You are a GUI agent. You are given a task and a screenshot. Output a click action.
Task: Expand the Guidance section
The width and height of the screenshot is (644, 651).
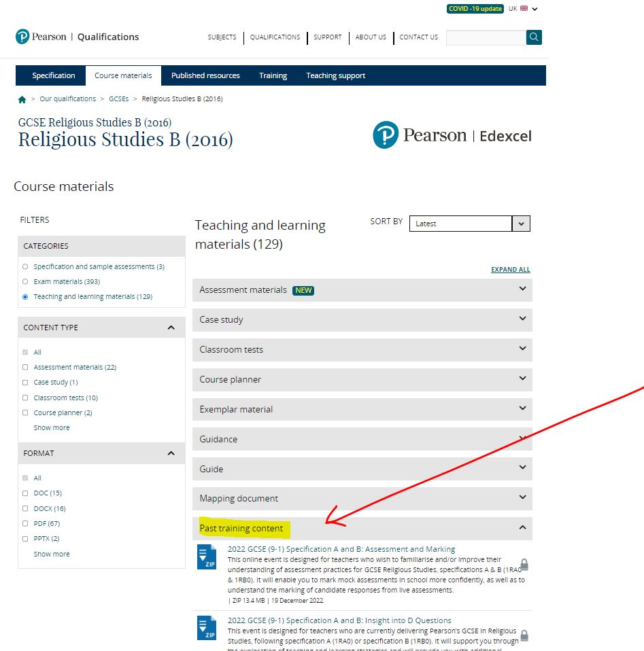[362, 439]
